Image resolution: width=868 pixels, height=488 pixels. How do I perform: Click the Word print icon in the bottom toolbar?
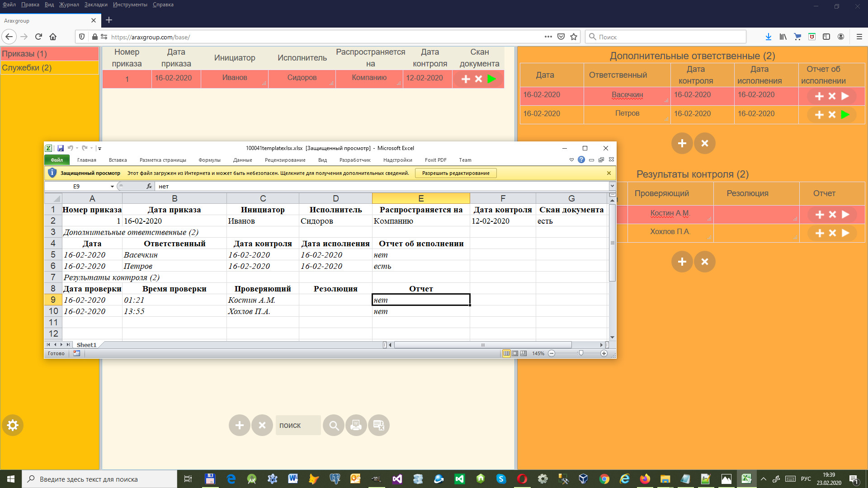pos(356,425)
